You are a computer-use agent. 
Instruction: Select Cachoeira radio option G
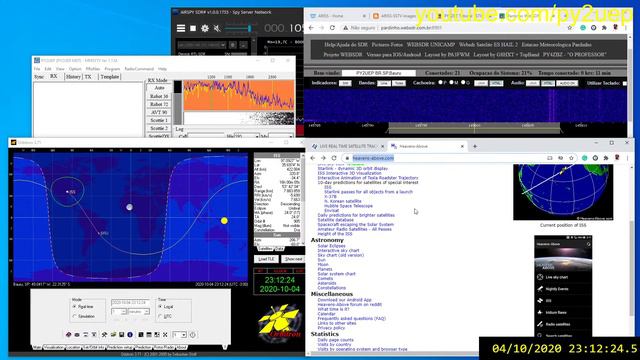463,82
